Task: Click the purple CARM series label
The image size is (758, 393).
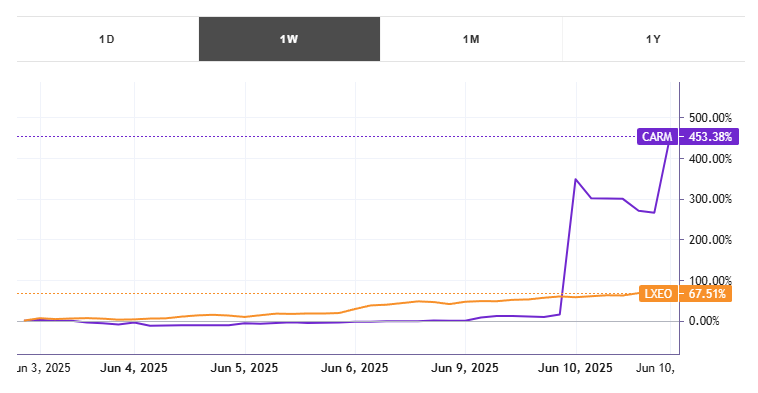Action: click(657, 137)
